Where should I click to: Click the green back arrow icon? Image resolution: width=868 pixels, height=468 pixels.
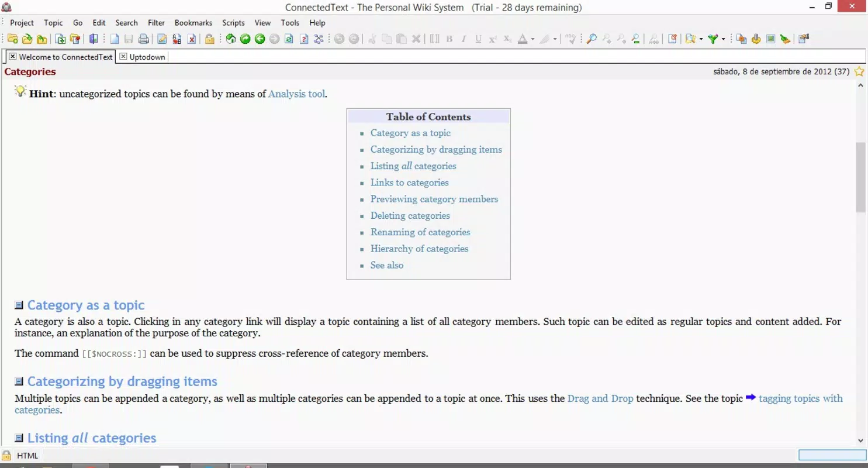[260, 39]
